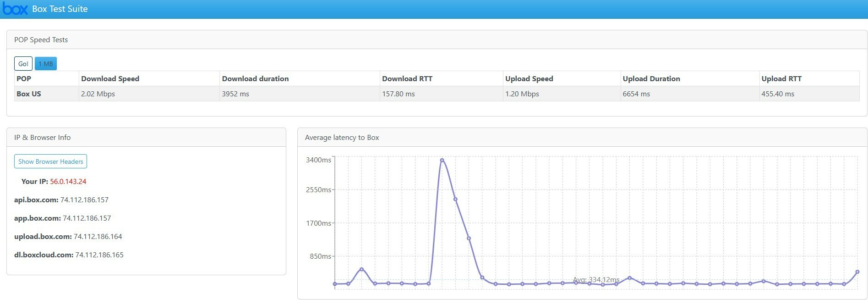Click the first data point on latency chart
This screenshot has width=868, height=300.
[x=335, y=284]
